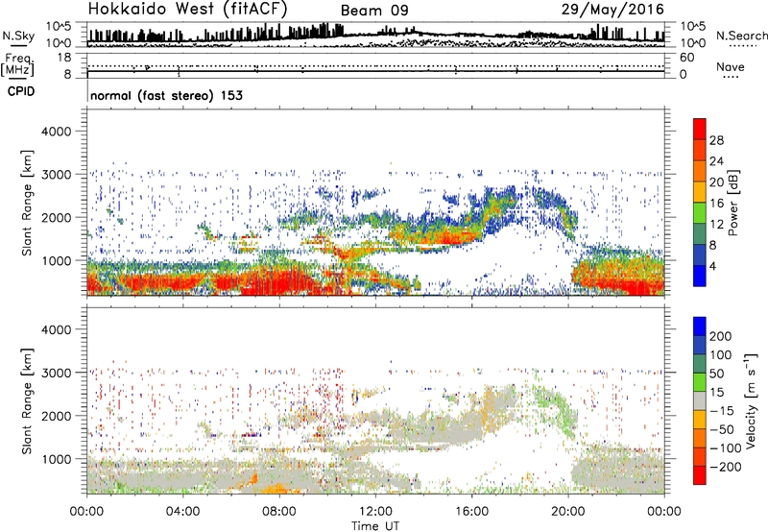Click the '-200' velocity colorbar tick value

pyautogui.click(x=726, y=467)
